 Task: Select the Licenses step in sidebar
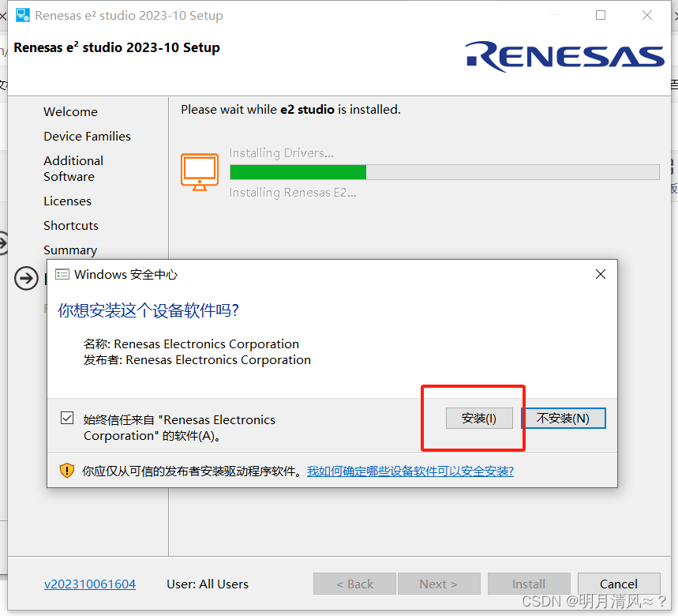click(67, 201)
